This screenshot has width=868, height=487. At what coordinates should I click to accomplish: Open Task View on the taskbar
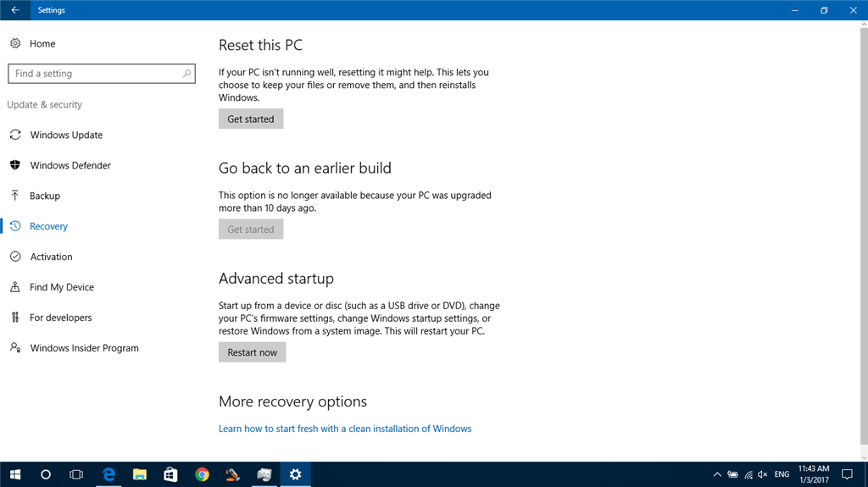(75, 474)
